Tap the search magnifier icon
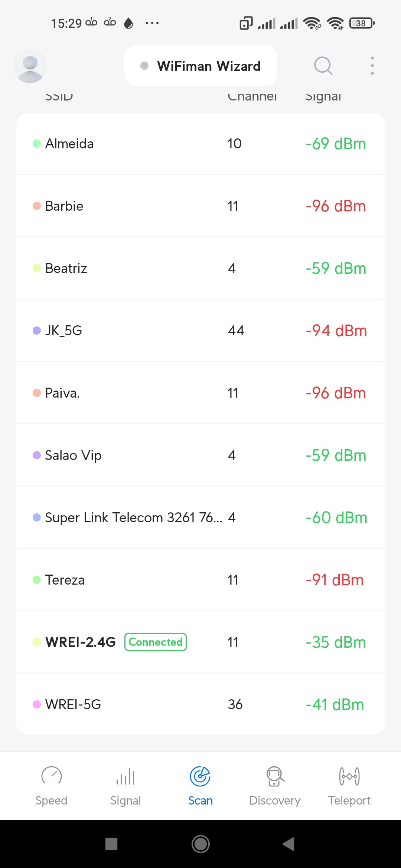Screen dimensions: 401x868 point(323,66)
